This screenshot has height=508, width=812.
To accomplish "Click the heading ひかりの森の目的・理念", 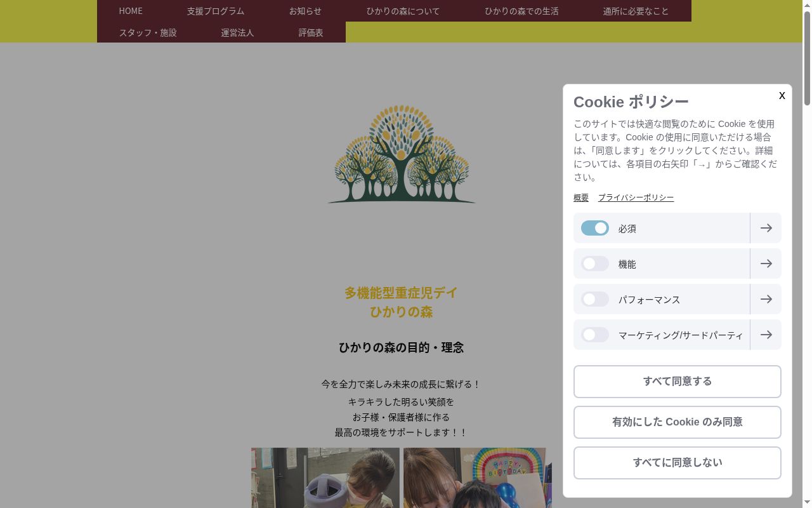I will [x=402, y=347].
